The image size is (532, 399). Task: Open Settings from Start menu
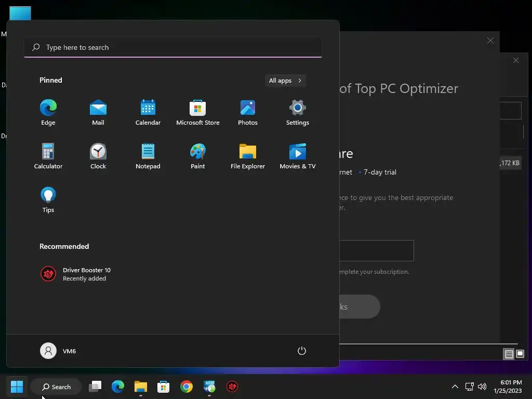tap(298, 113)
